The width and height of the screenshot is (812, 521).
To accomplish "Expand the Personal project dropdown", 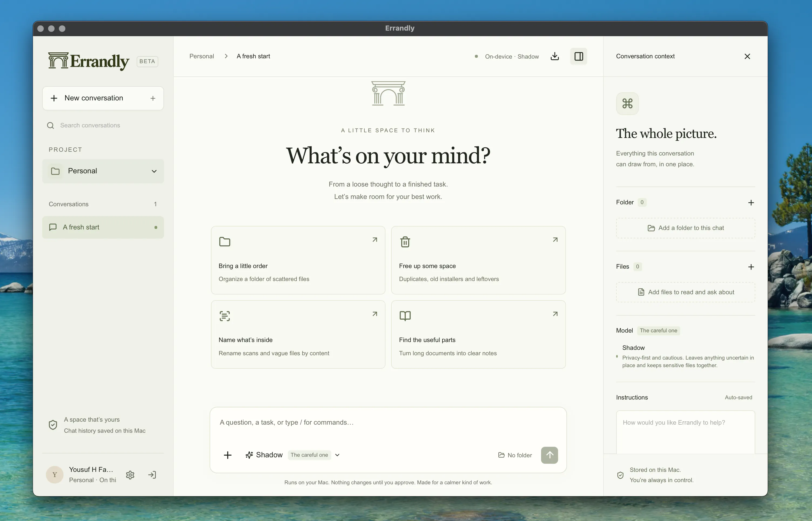I will coord(103,171).
